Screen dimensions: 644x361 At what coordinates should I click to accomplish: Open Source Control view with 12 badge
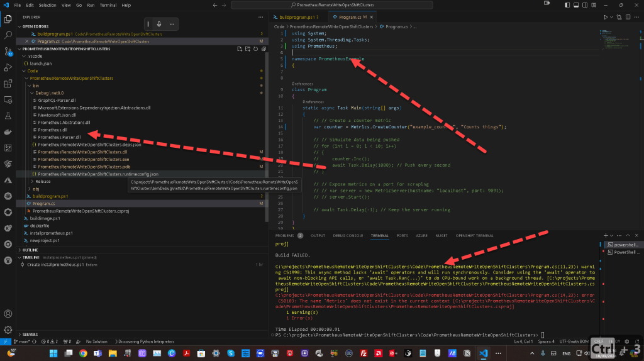[8, 52]
